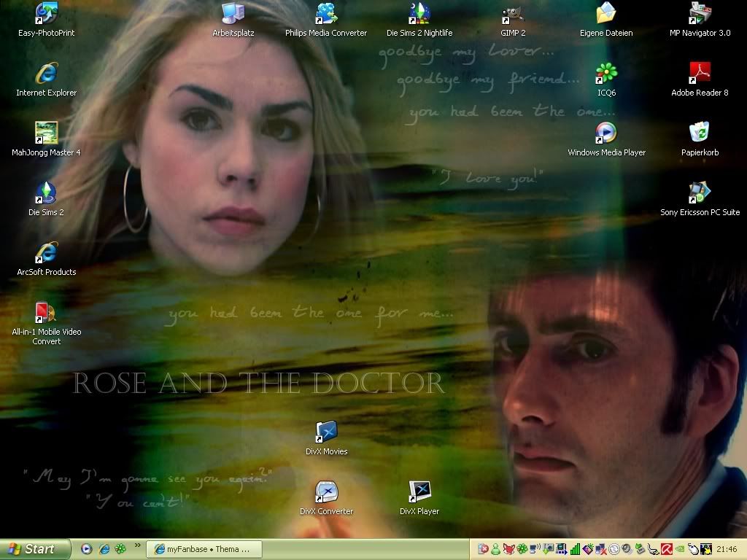The width and height of the screenshot is (747, 560).
Task: Click the 21:46 system clock
Action: coord(727,549)
